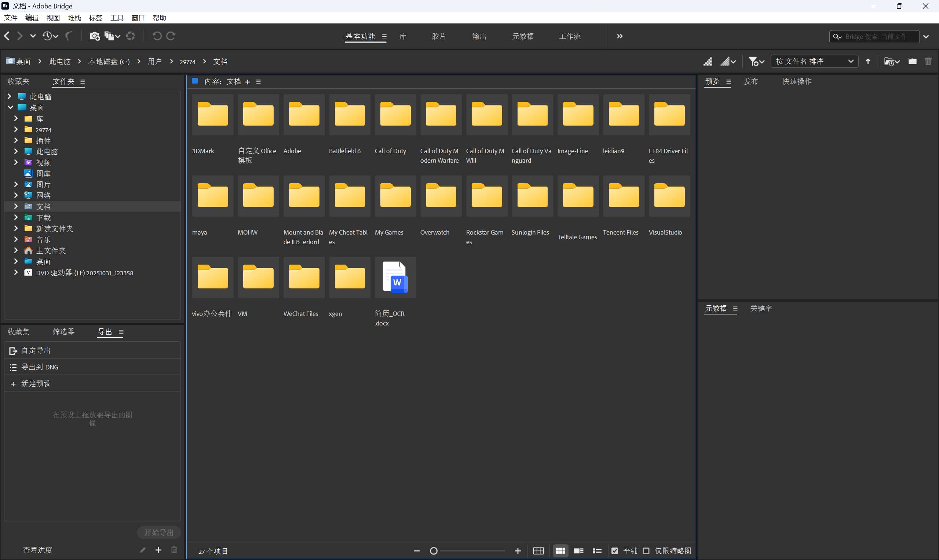Click the Get Photos from Camera icon
This screenshot has height=560, width=939.
click(94, 36)
